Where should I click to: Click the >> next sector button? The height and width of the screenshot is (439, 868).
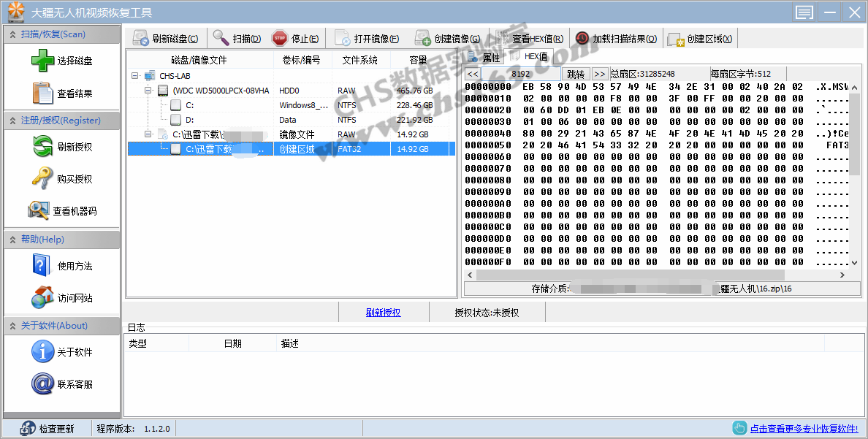pyautogui.click(x=600, y=74)
